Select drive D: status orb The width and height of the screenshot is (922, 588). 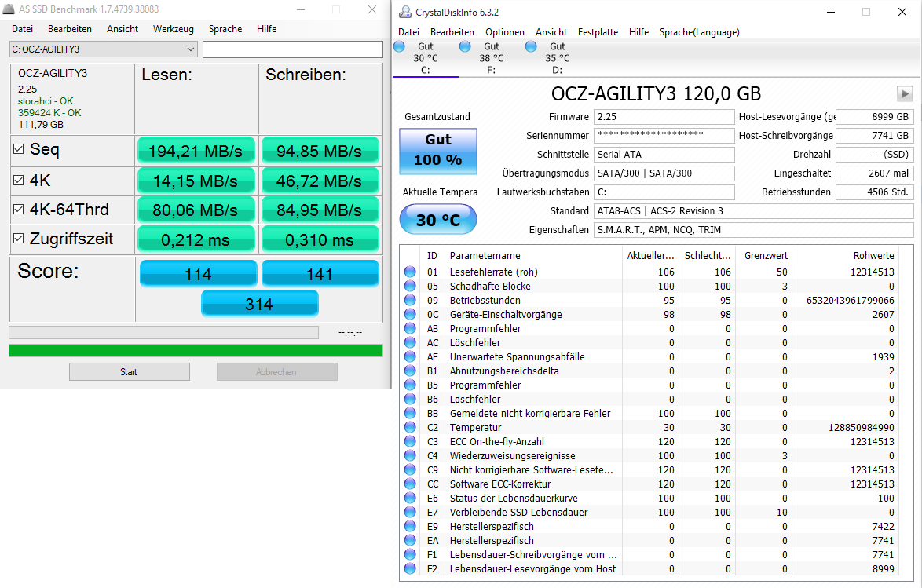[x=531, y=46]
